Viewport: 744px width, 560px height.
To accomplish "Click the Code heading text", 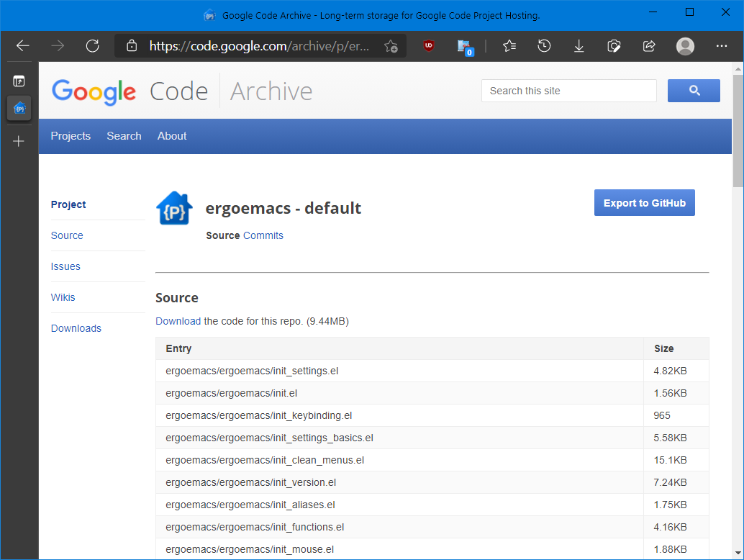I will click(x=179, y=91).
